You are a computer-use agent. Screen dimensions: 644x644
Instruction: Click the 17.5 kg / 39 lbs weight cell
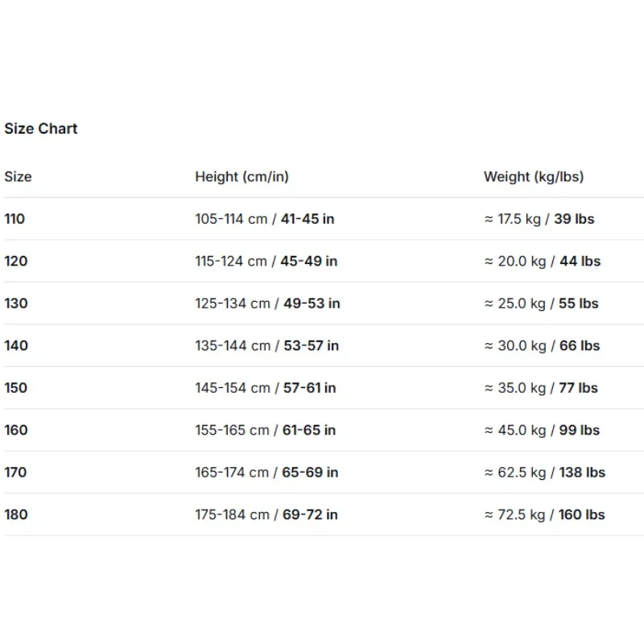point(539,219)
